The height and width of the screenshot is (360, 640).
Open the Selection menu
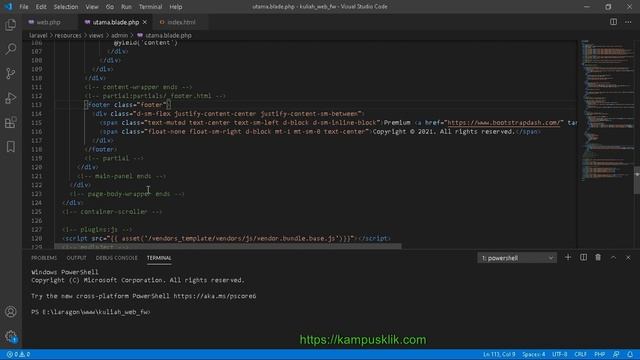coord(66,7)
